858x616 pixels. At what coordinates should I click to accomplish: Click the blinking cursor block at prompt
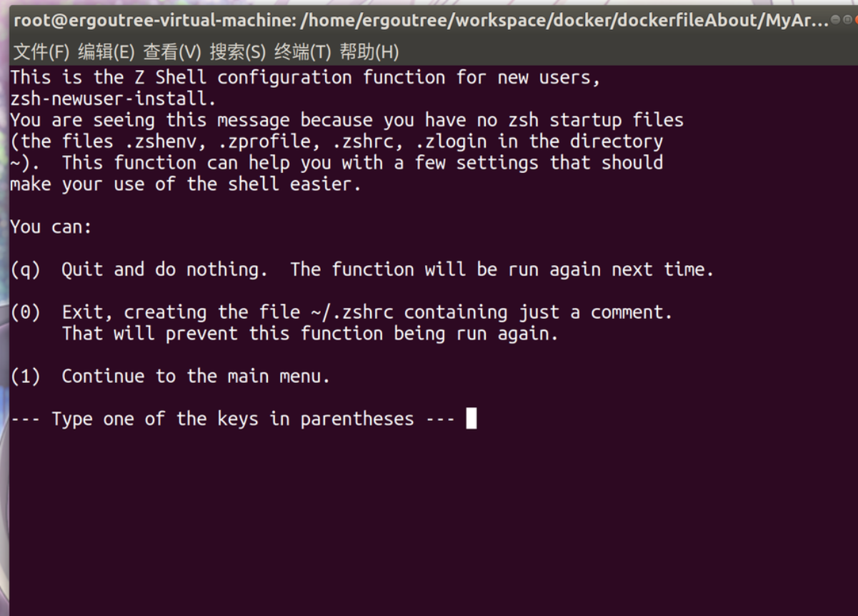click(471, 419)
